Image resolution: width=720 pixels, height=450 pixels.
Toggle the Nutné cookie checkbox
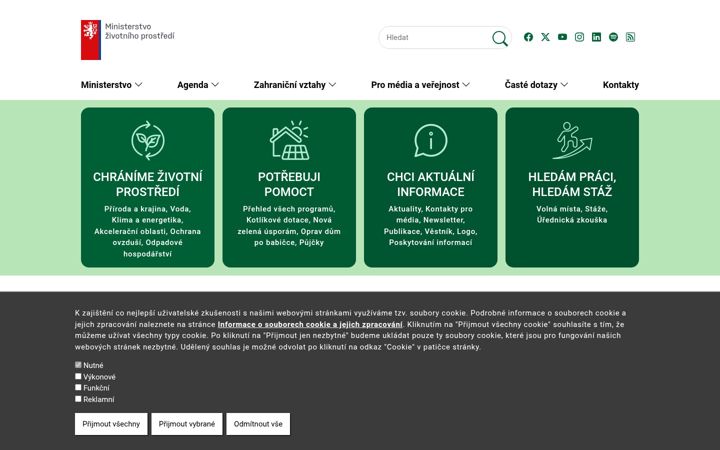click(x=78, y=365)
